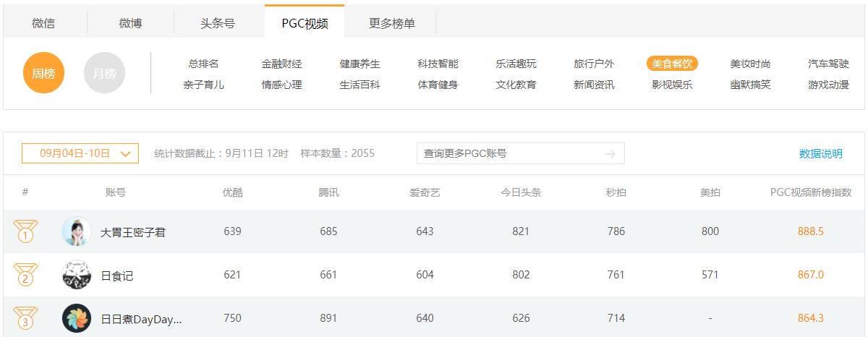Open the 日食记 avatar
This screenshot has width=868, height=337.
[77, 275]
